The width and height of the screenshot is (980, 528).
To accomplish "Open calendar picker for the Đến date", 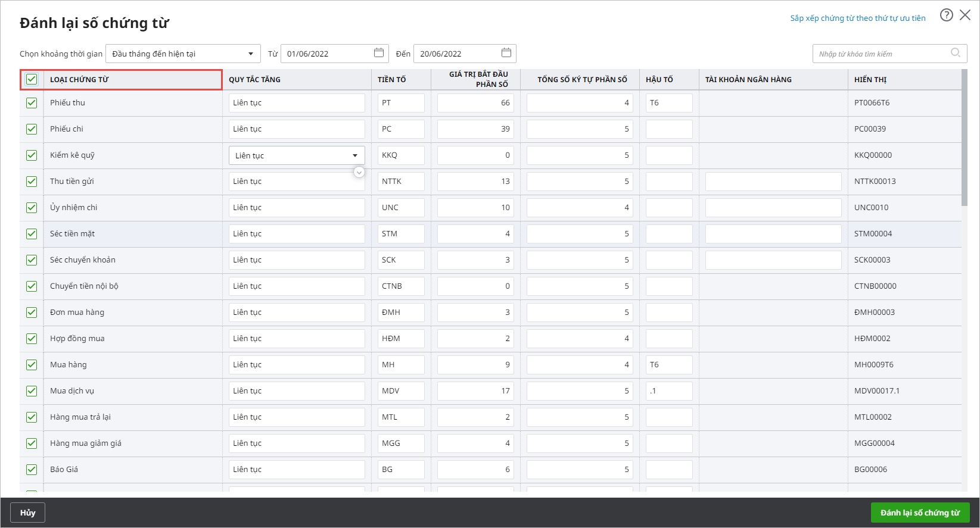I will (x=506, y=53).
